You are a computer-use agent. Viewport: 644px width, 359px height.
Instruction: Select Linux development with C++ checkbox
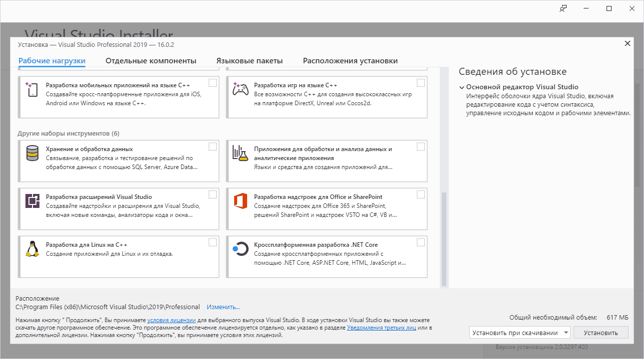point(213,242)
